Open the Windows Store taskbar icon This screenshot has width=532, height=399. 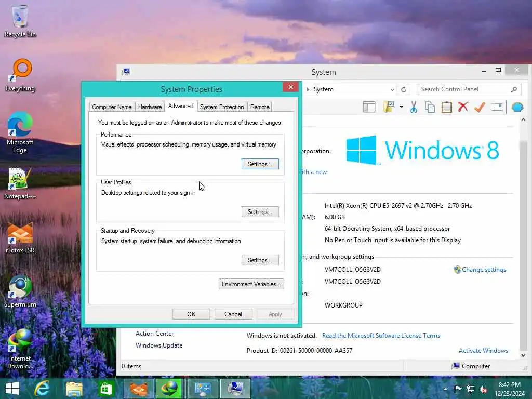(x=105, y=389)
